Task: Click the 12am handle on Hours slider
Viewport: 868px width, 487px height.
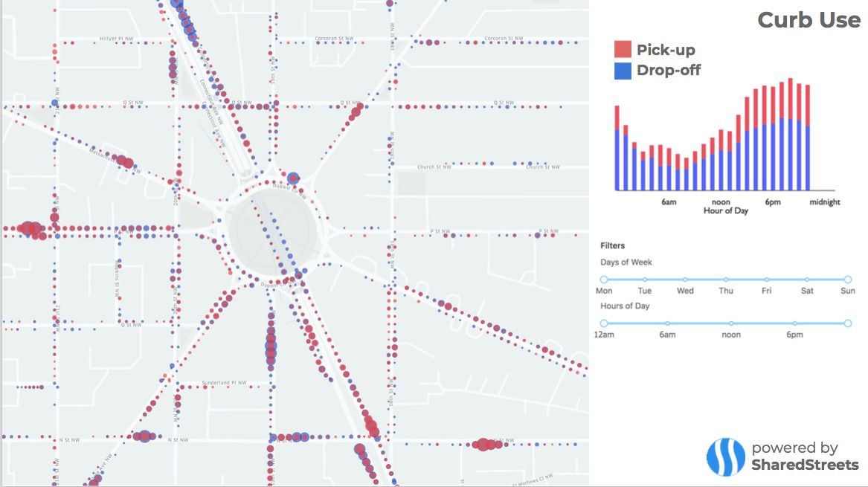Action: 604,323
